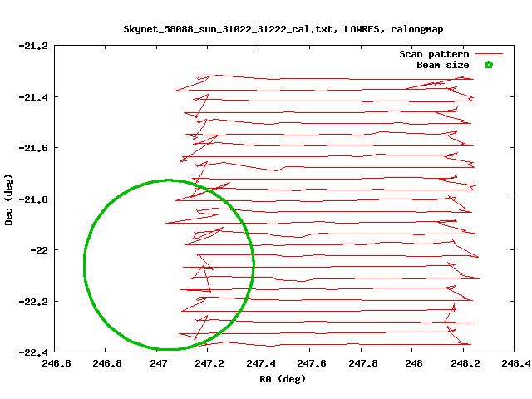Image resolution: width=532 pixels, height=399 pixels.
Task: Click the -22 y-axis tick label
Action: click(37, 250)
